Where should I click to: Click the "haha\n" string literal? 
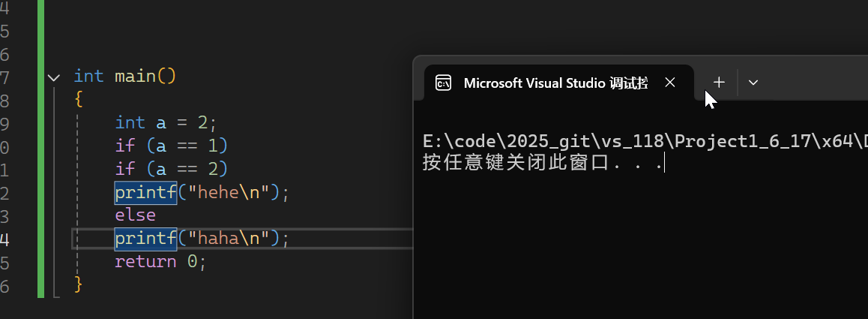pyautogui.click(x=229, y=239)
